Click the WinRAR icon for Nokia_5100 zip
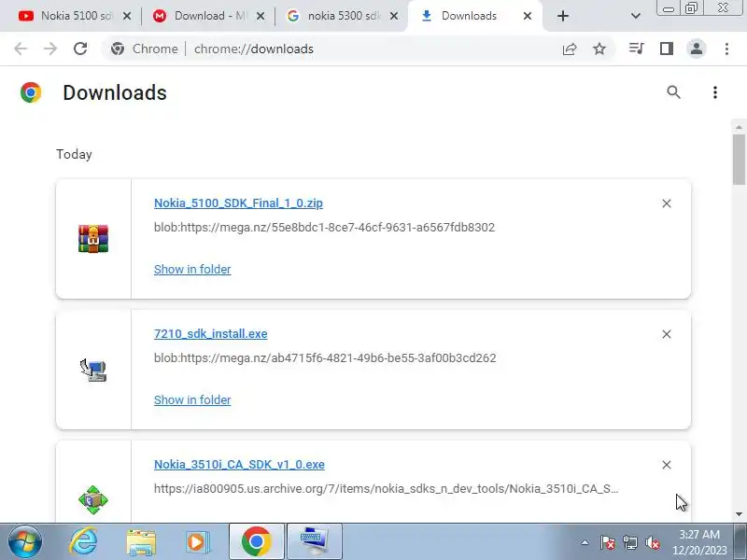The width and height of the screenshot is (747, 560). point(93,239)
